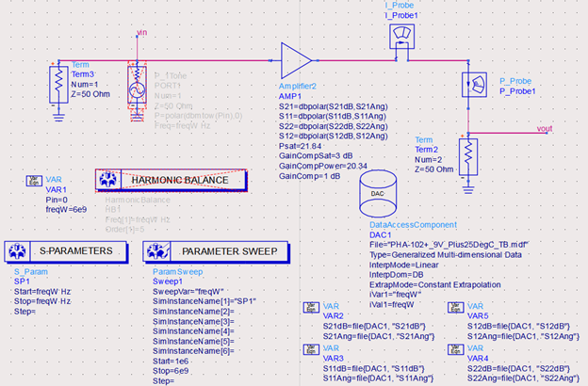Click the S22=dbpolar(S22dB,S22Ang) parameter

(x=333, y=126)
